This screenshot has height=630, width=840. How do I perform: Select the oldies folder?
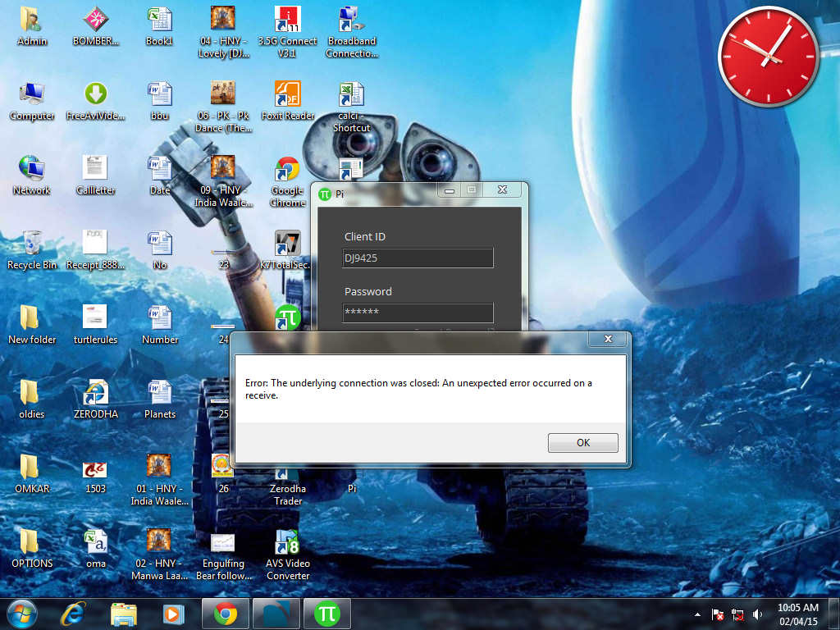tap(32, 399)
